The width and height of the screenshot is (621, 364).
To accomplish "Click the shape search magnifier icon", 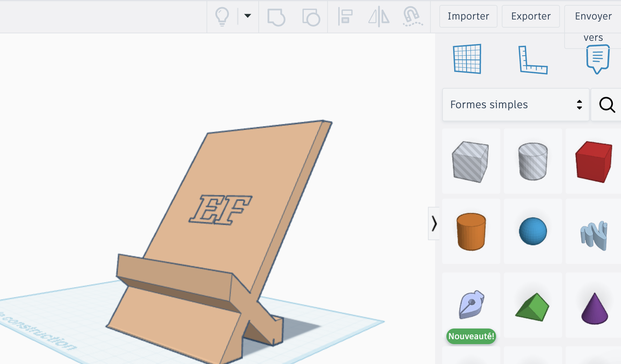I will tap(607, 105).
